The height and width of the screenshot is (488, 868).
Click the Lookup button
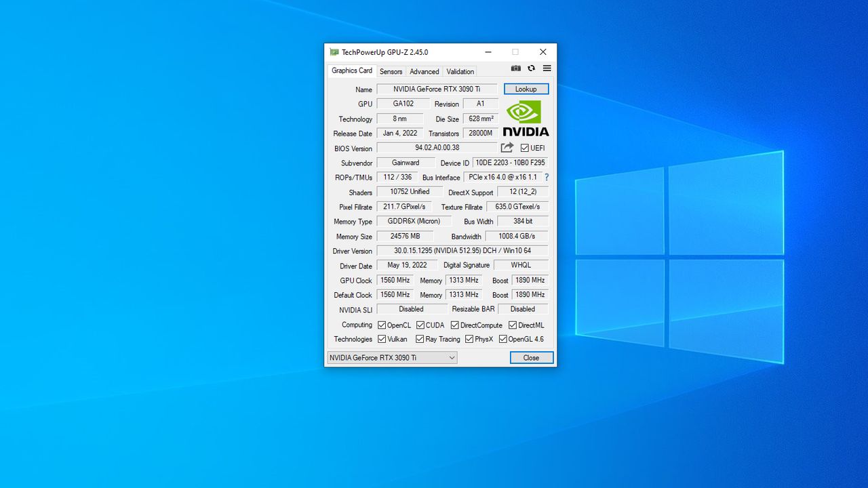[526, 89]
